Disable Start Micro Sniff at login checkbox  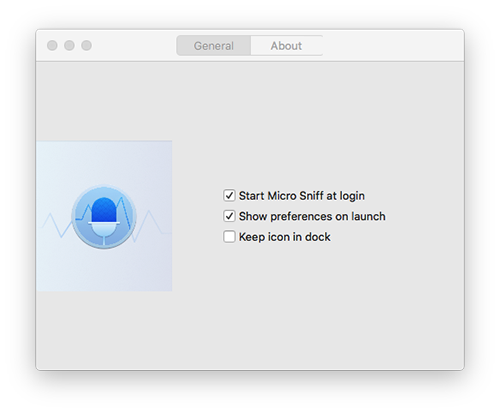pyautogui.click(x=229, y=195)
